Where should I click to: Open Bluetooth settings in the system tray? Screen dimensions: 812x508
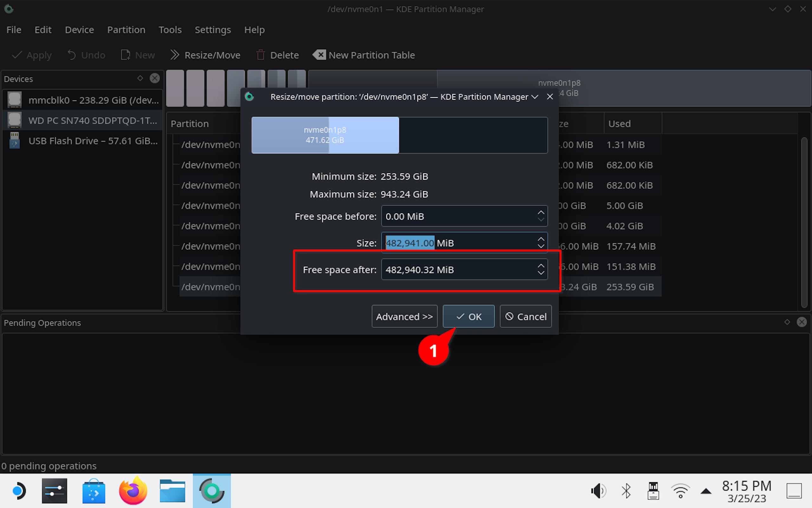coord(626,491)
